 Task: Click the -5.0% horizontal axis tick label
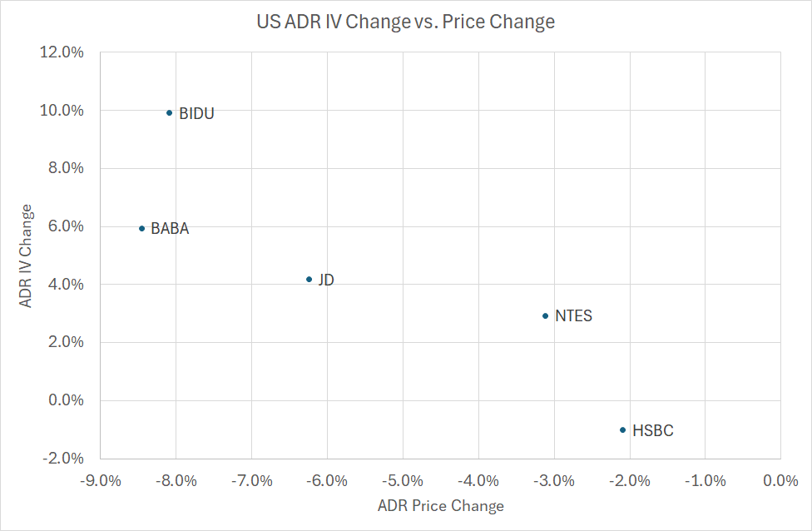tap(402, 481)
